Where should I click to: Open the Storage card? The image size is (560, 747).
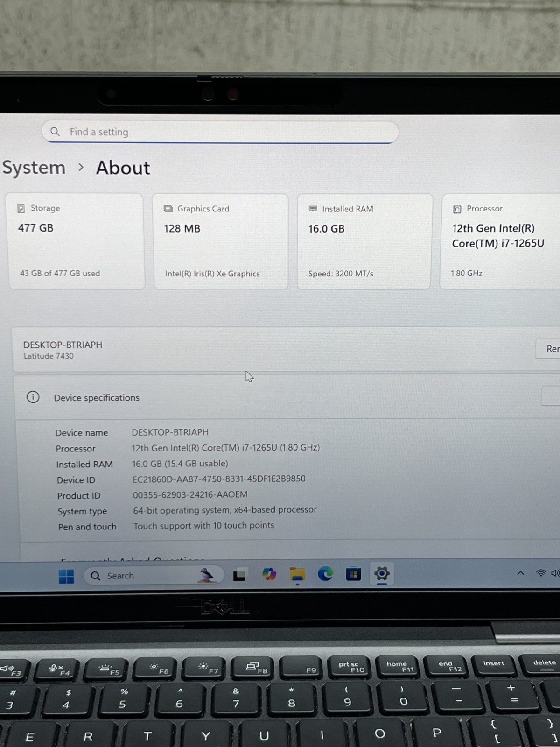[76, 241]
